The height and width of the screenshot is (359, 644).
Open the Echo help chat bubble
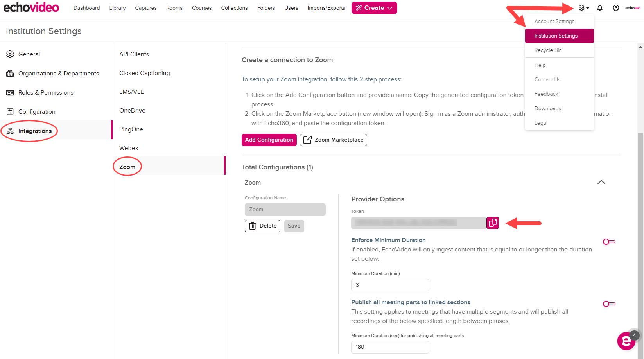pyautogui.click(x=626, y=341)
